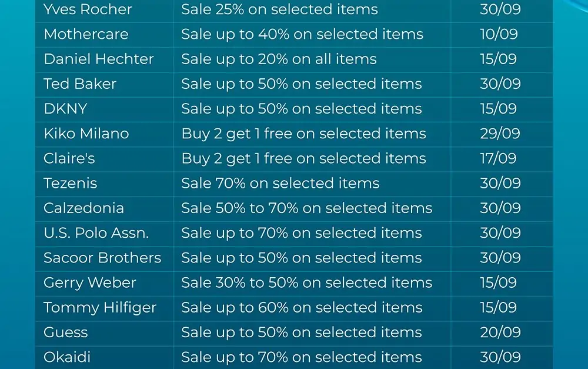588x369 pixels.
Task: Click the Tommy Hilfiger brand name
Action: pos(100,308)
